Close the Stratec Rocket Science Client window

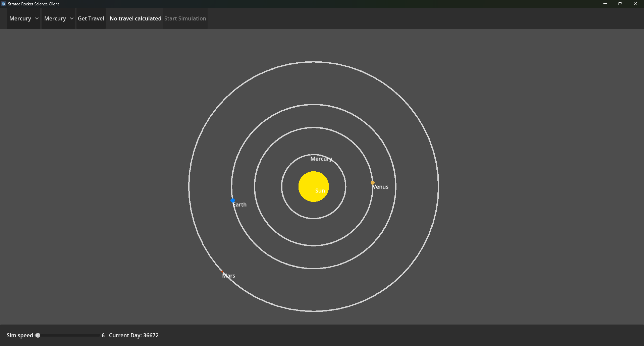(636, 4)
